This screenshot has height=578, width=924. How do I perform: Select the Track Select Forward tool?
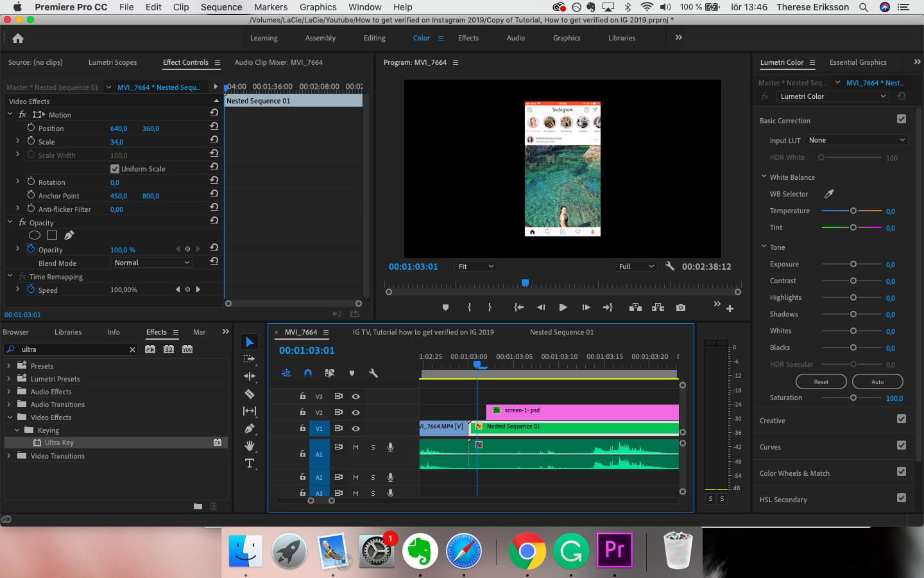250,359
